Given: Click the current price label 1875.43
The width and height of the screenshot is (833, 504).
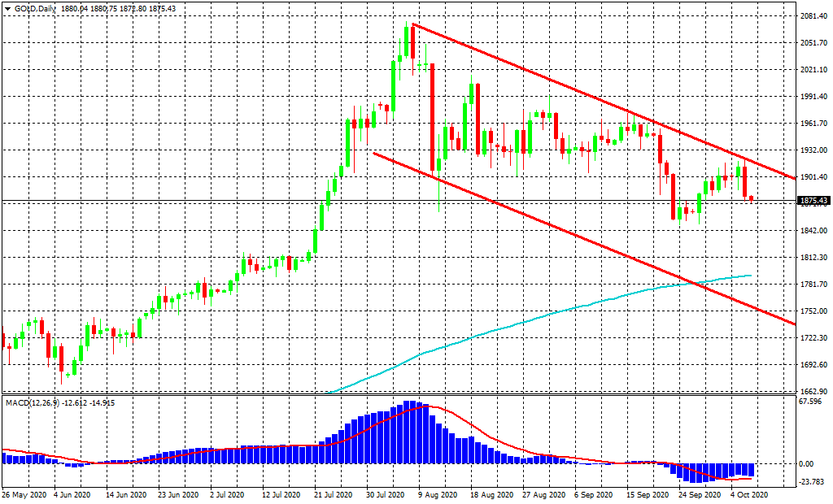Looking at the screenshot, I should (813, 201).
